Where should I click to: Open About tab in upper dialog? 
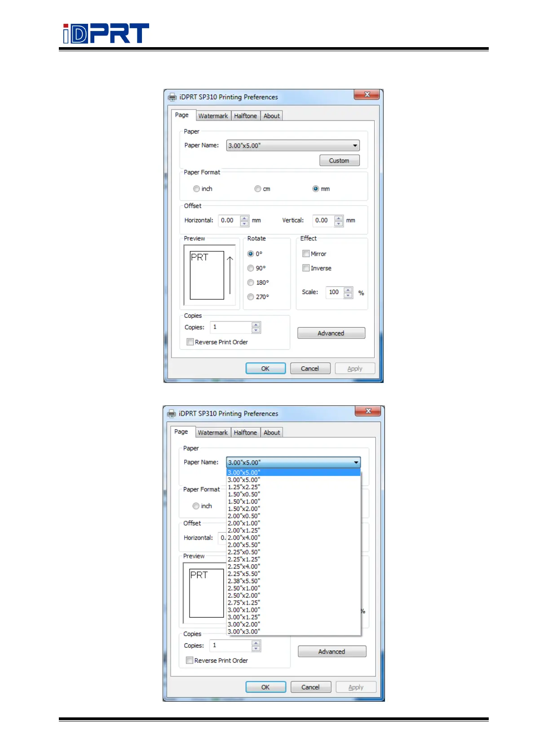(x=272, y=116)
